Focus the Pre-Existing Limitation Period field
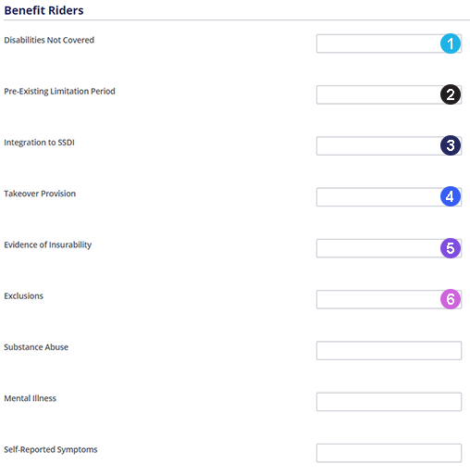Screen dimensions: 470x476 389,94
